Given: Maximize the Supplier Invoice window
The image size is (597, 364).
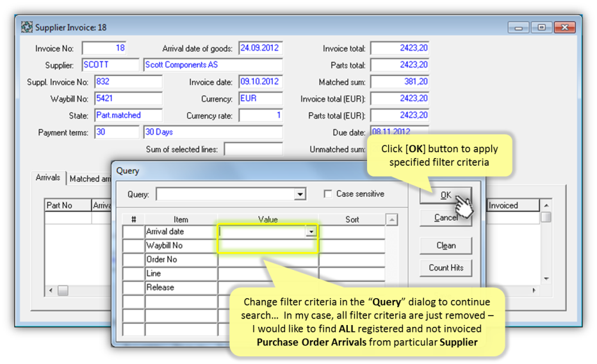Looking at the screenshot, I should pos(541,28).
